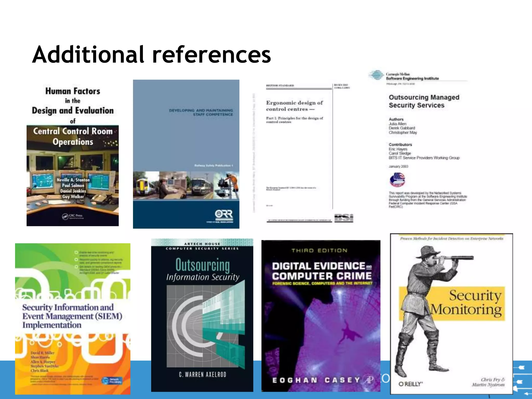532x399 pixels.
Task: Select the Ergonomic design of control centres document
Action: [303, 153]
